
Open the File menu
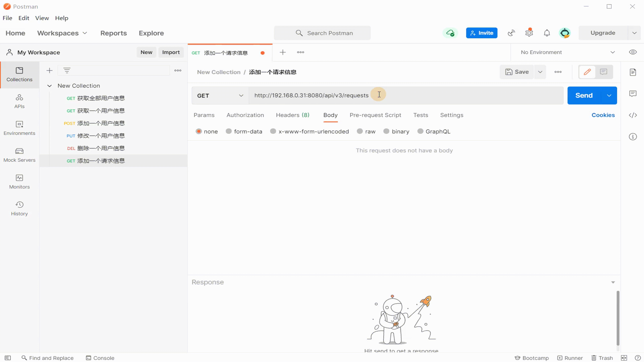pos(8,18)
